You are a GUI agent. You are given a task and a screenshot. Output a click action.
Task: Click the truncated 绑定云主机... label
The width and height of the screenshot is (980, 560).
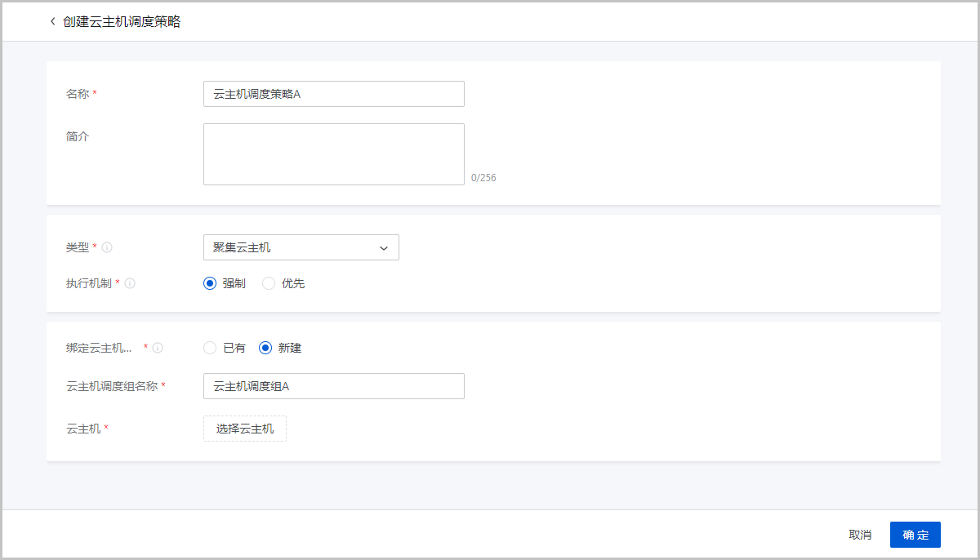point(99,348)
